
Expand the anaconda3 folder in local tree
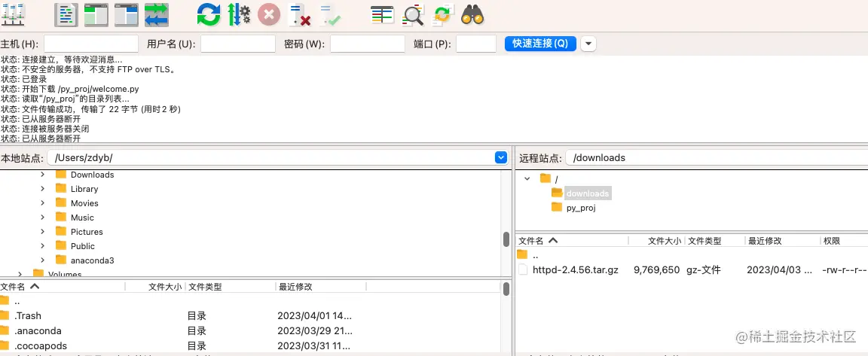click(x=43, y=260)
